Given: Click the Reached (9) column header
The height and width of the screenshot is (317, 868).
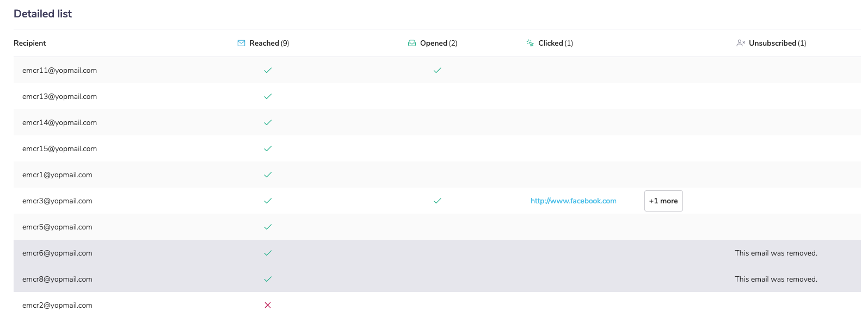Looking at the screenshot, I should 263,43.
